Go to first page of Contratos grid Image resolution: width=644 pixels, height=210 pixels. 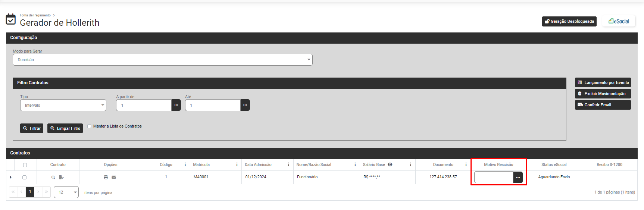[x=13, y=192]
